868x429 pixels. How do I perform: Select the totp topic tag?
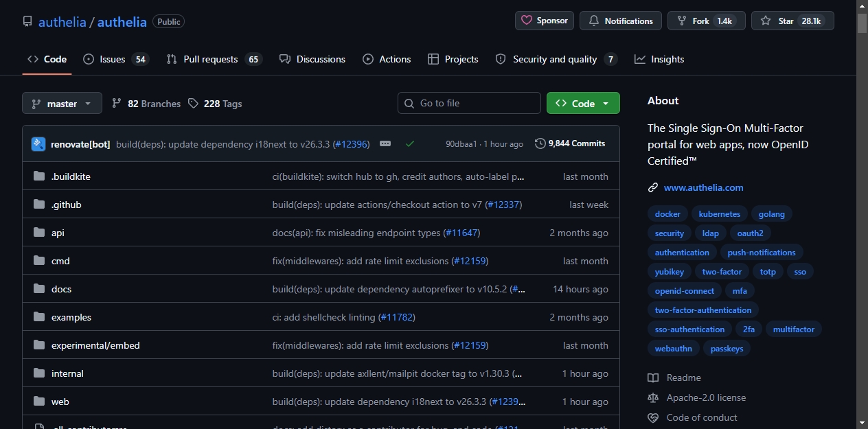(768, 272)
